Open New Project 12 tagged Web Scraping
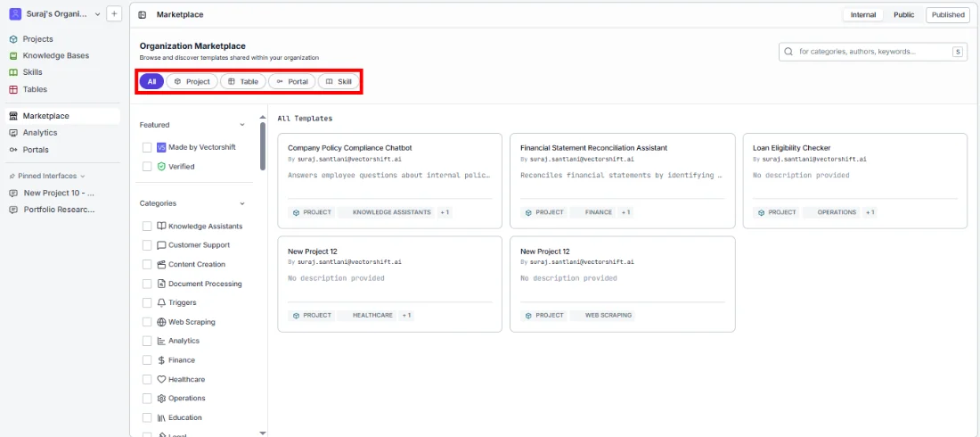The image size is (980, 437). tap(623, 284)
